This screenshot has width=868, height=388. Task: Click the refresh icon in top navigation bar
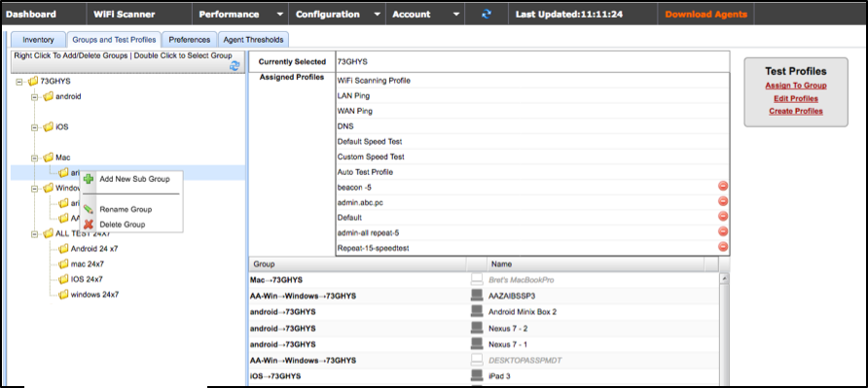(487, 15)
